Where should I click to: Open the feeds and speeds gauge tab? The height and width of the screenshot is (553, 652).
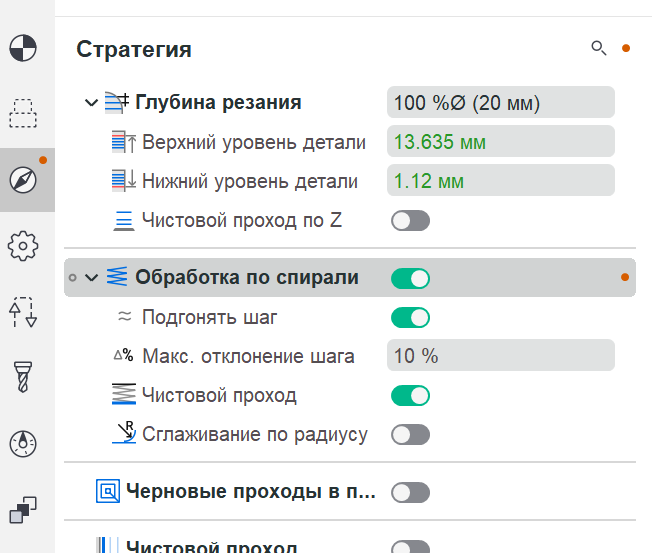[x=23, y=444]
